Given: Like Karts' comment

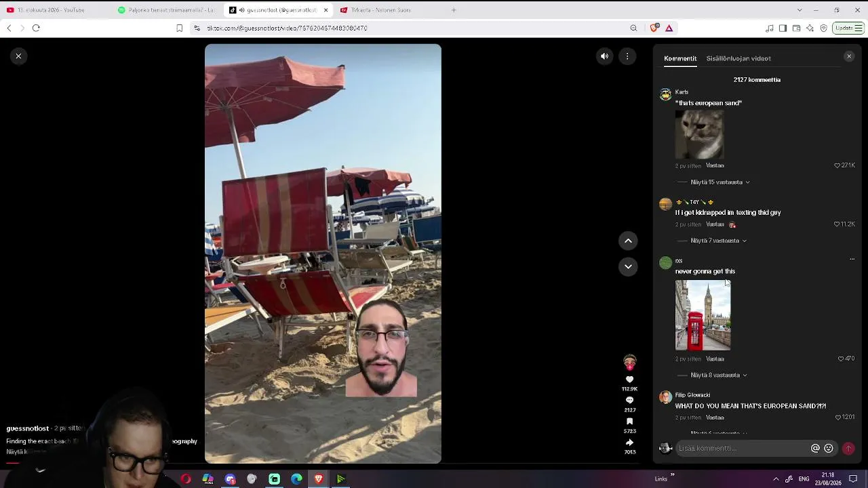Looking at the screenshot, I should click(x=837, y=165).
